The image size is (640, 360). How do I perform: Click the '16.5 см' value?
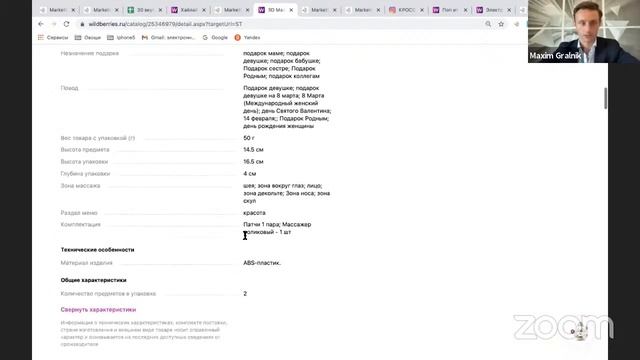[x=253, y=162]
